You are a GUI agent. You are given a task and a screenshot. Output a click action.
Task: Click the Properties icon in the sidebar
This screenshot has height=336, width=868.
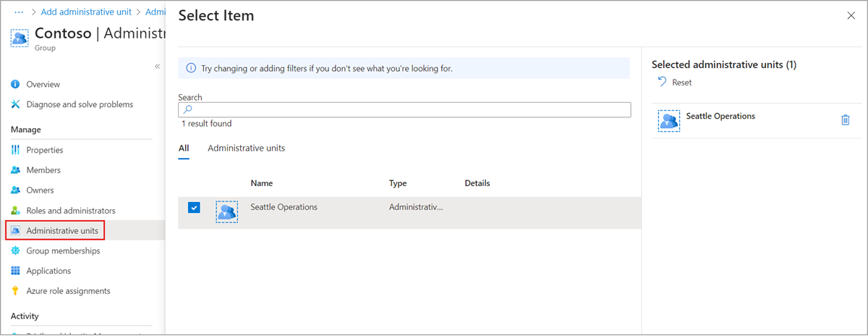[x=15, y=151]
